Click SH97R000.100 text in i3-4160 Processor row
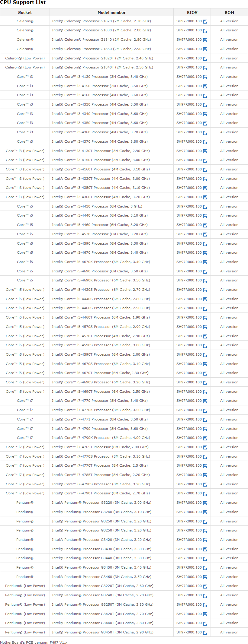The width and height of the screenshot is (248, 644). 189,95
